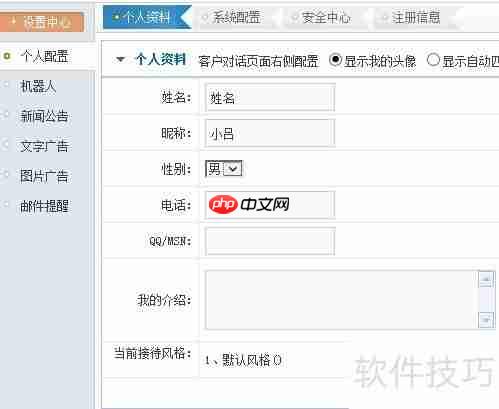Switch to the 安全中心 tab
The image size is (499, 409).
326,17
